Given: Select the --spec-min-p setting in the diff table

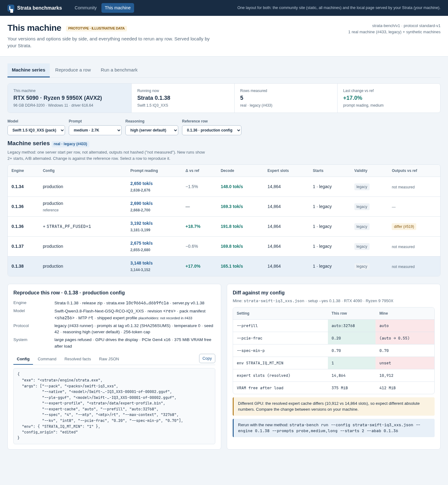Looking at the screenshot, I should click(x=251, y=351).
